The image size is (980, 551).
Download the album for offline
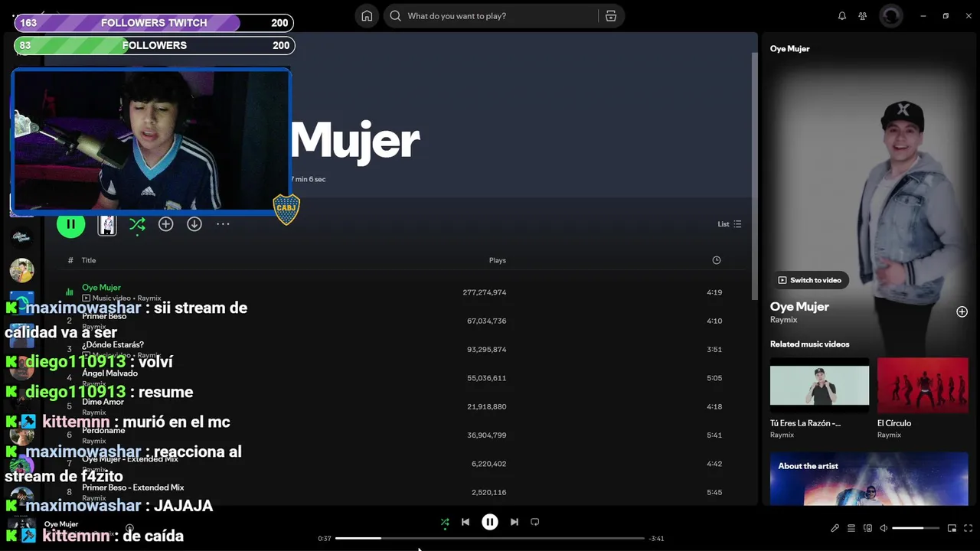click(194, 224)
